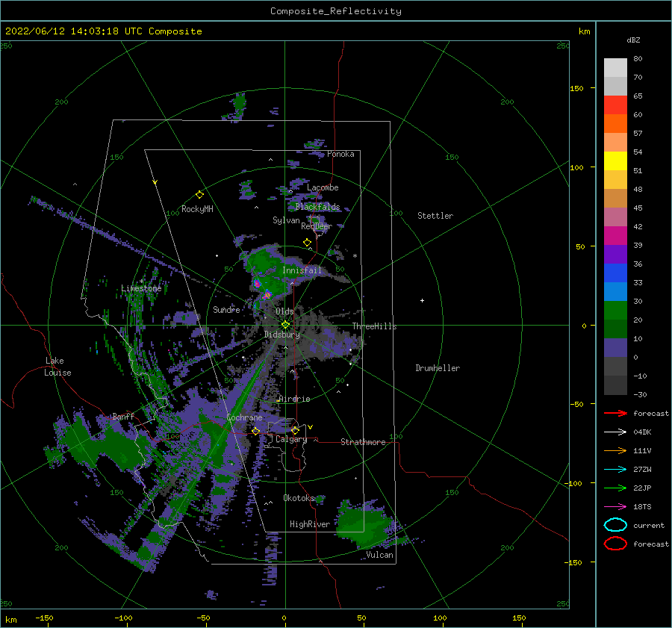Click the Banff town label
The width and height of the screenshot is (672, 628).
(x=123, y=417)
